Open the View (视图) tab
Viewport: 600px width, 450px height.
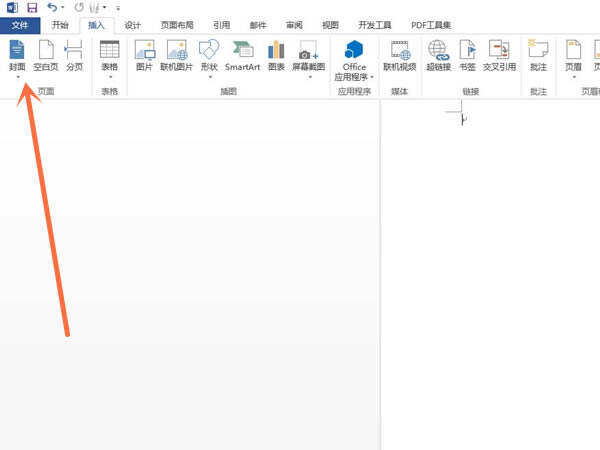(x=330, y=25)
